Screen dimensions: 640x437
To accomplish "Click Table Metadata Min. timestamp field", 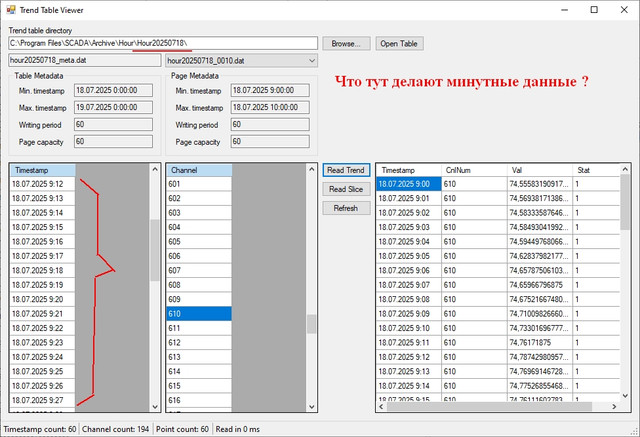I will pyautogui.click(x=113, y=91).
